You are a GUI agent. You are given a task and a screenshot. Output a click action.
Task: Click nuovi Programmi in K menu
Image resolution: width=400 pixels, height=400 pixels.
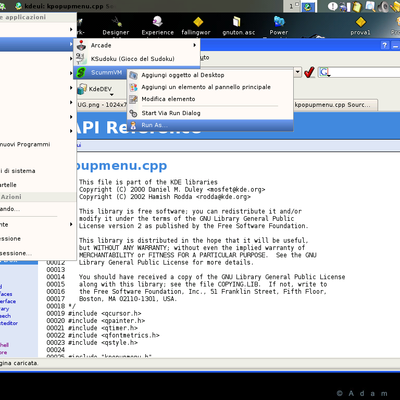coord(37,144)
